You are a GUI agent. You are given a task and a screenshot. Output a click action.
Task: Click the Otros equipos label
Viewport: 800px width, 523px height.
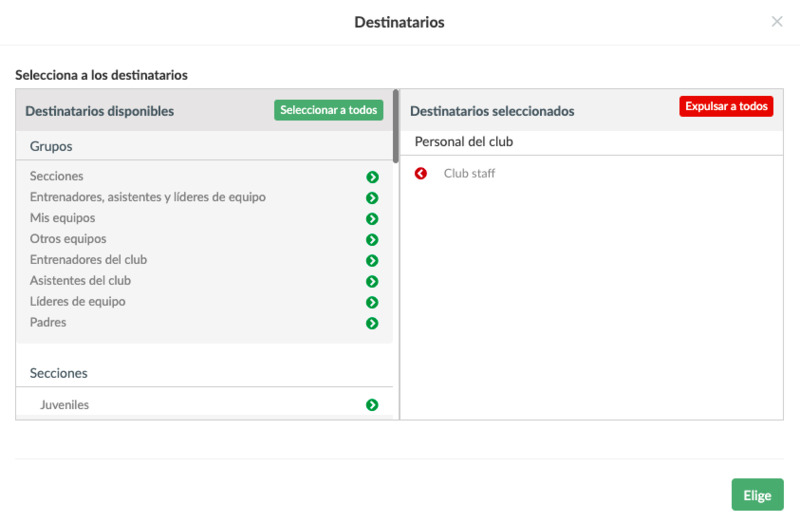pos(68,239)
